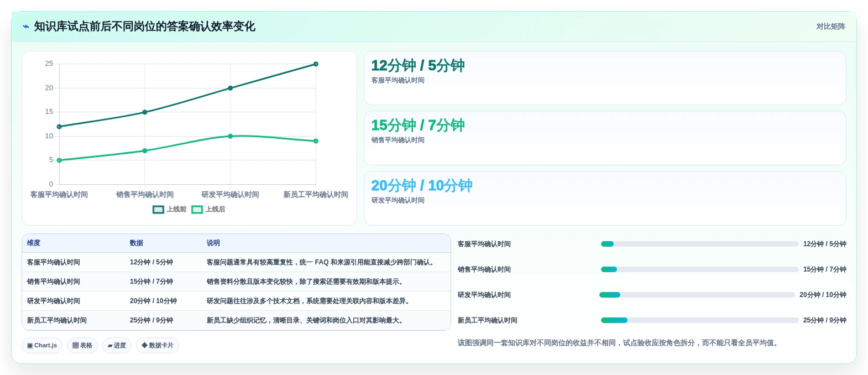Select the 维度 table column header
This screenshot has width=868, height=375.
coord(34,243)
